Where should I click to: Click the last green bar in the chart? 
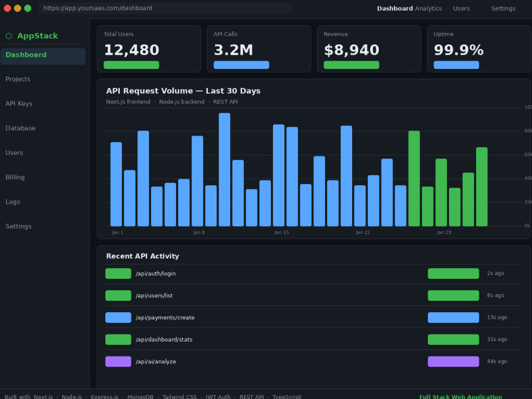point(482,187)
